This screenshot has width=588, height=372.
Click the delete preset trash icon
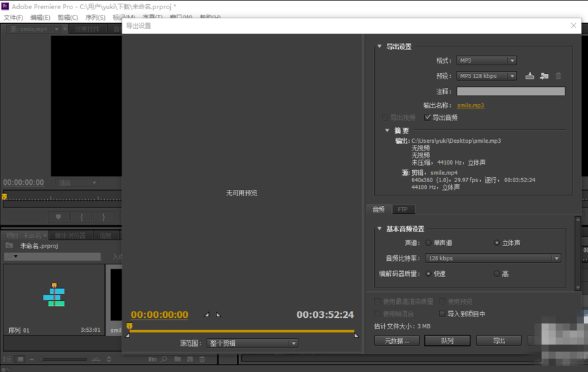(x=558, y=76)
